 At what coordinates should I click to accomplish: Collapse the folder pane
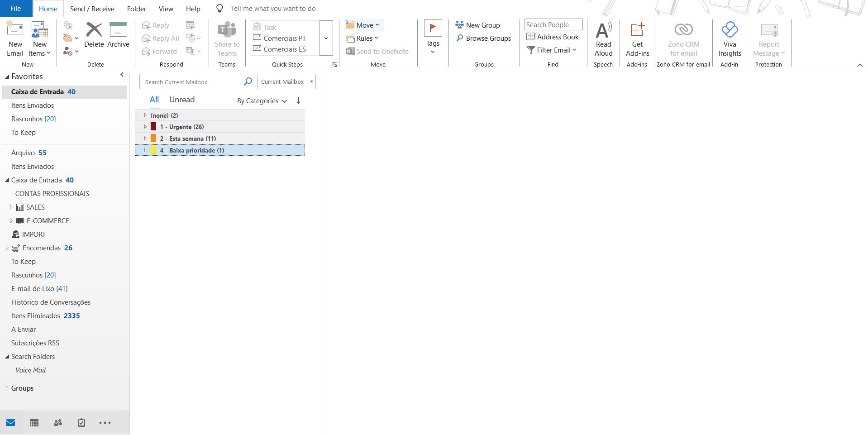(x=122, y=75)
